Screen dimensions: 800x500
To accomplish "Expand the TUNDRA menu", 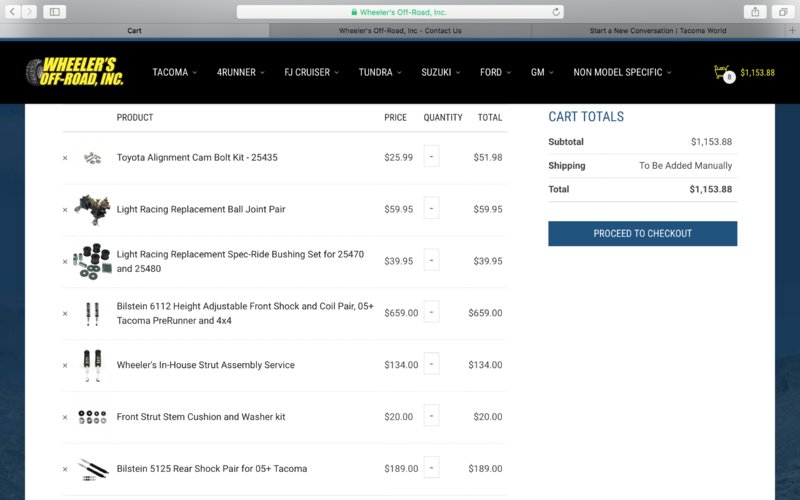I will (380, 72).
